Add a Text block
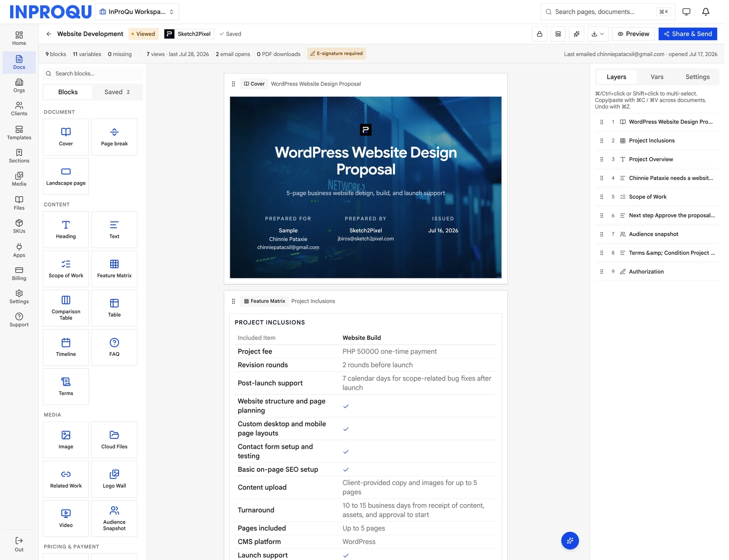Image resolution: width=729 pixels, height=560 pixels. 114,230
